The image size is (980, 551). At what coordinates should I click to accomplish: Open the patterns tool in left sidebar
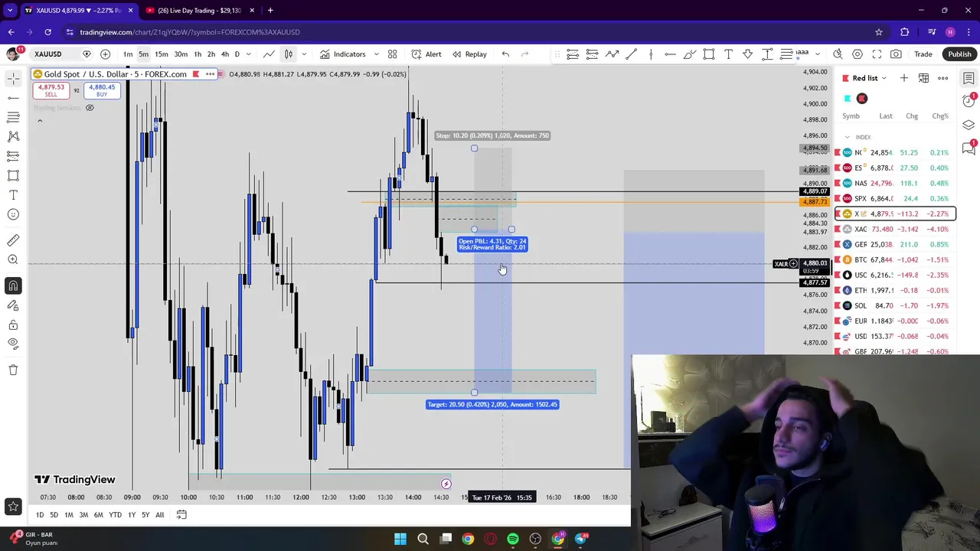(13, 136)
